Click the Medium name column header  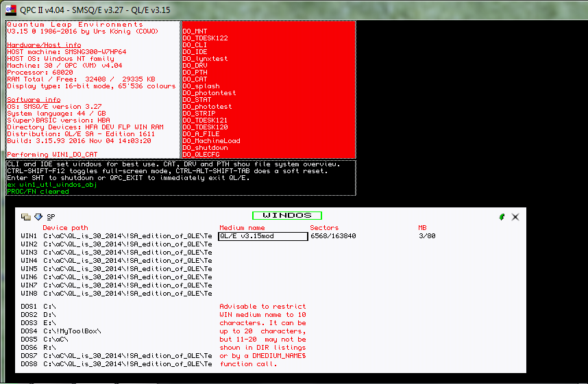[242, 228]
